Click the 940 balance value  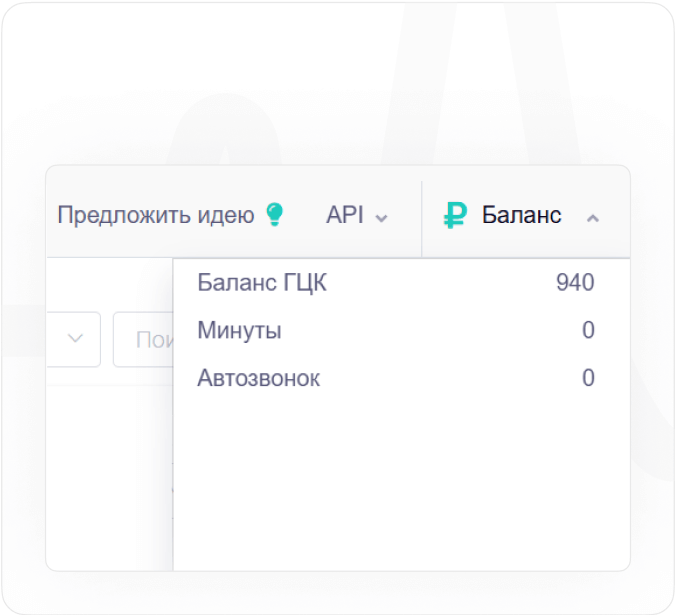point(575,283)
